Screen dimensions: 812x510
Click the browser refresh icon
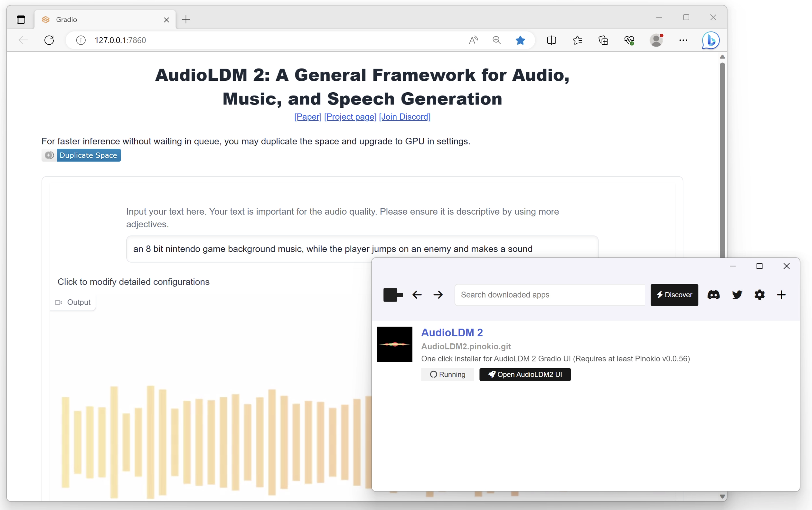(x=49, y=40)
